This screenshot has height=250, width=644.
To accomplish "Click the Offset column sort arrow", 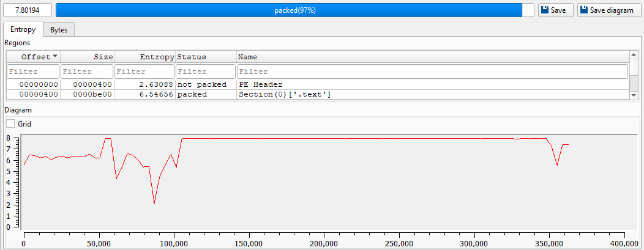I will [55, 56].
